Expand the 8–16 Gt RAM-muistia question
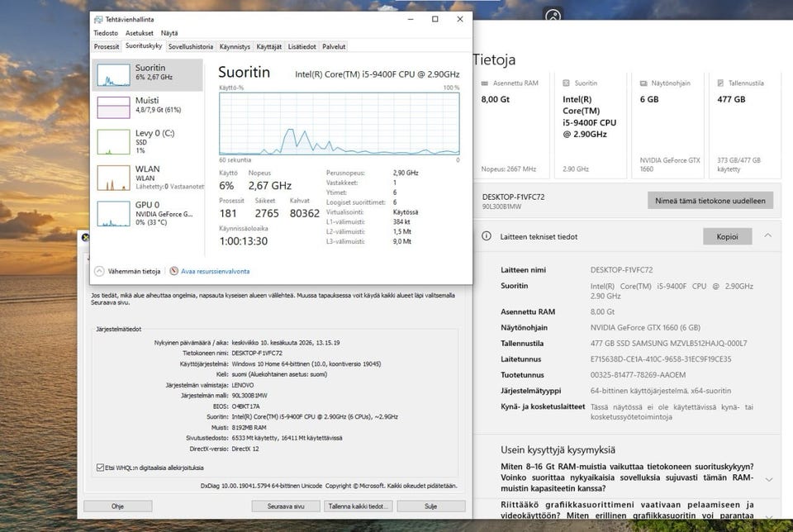This screenshot has width=793, height=532. click(x=769, y=479)
